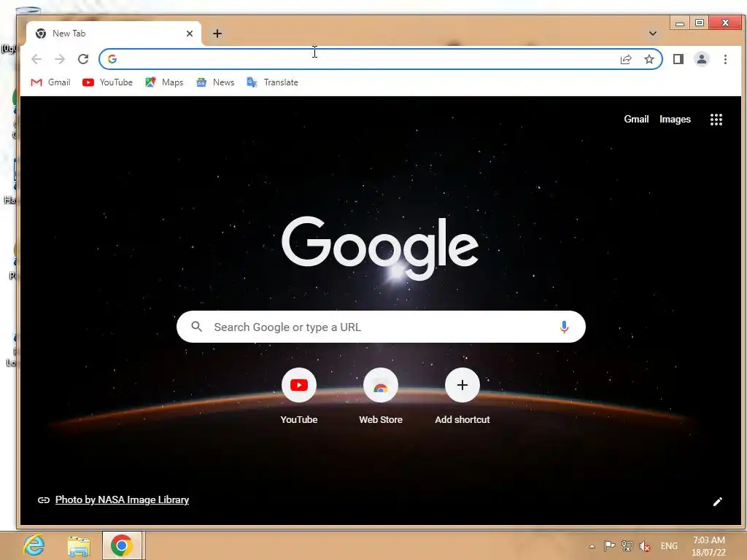Open Chrome's three-dot menu
The image size is (747, 560).
725,59
